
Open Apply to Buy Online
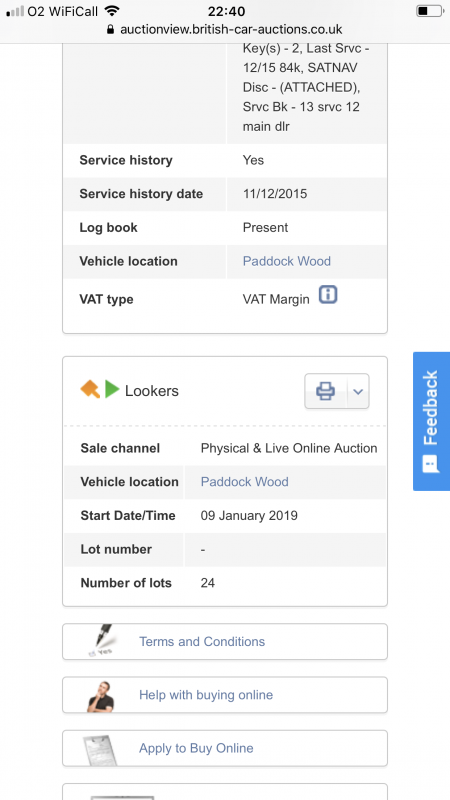[x=196, y=748]
